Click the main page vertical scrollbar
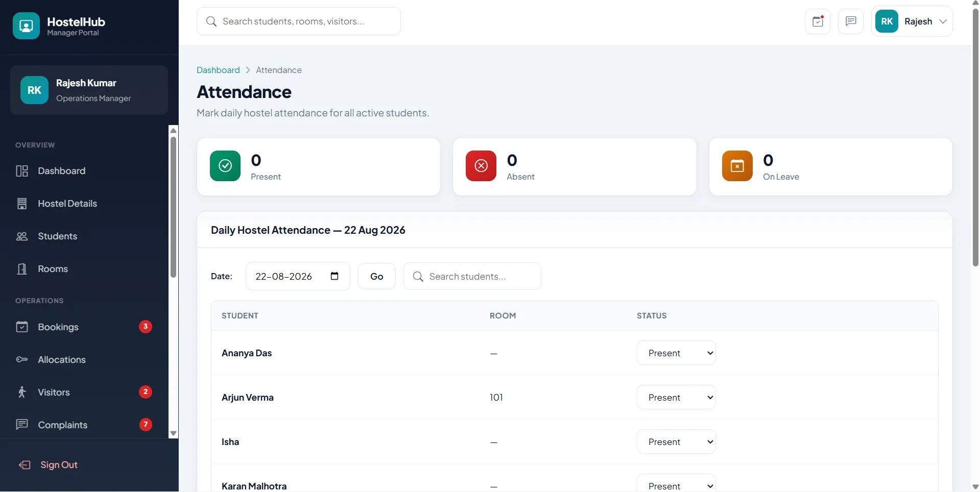Screen dimensions: 980x492 (x=975, y=138)
